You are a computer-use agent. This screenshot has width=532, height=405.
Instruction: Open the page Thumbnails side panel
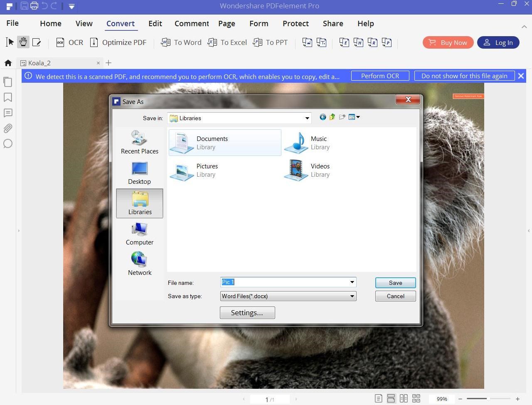point(7,82)
